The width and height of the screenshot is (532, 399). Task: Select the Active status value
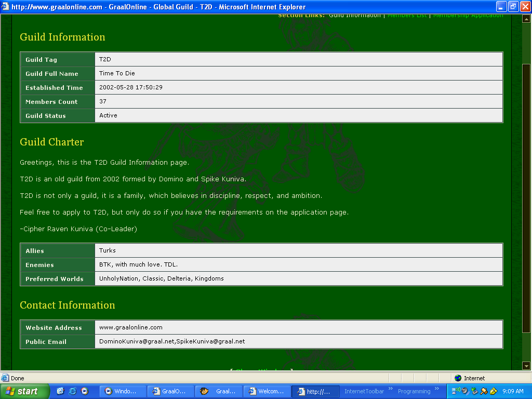(x=108, y=115)
